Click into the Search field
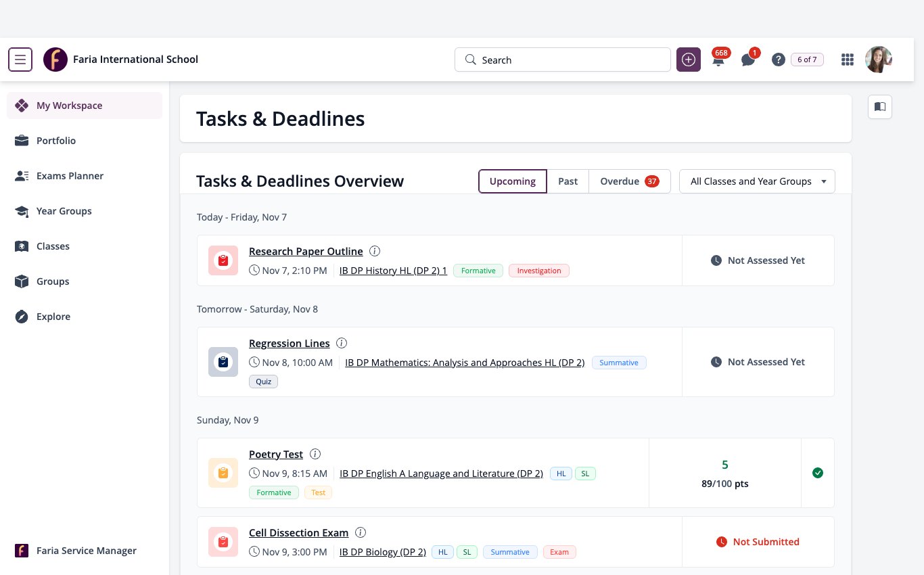The image size is (924, 575). point(563,60)
